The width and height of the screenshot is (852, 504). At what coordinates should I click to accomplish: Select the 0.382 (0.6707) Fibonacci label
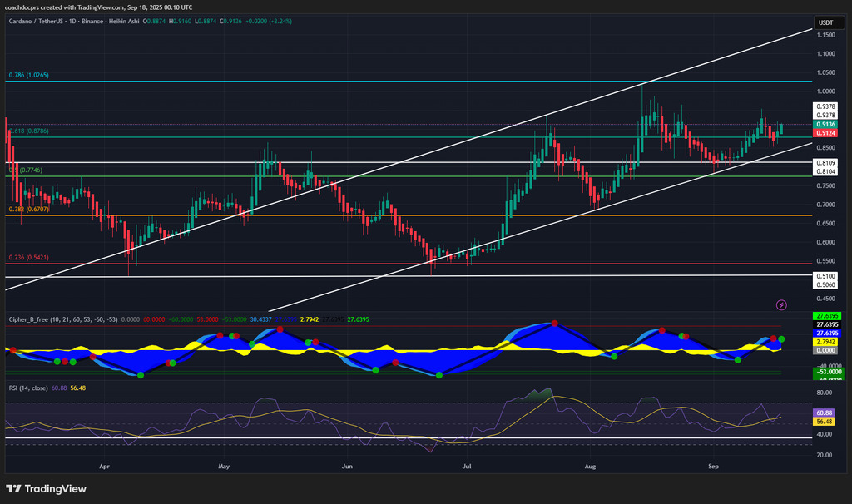29,210
